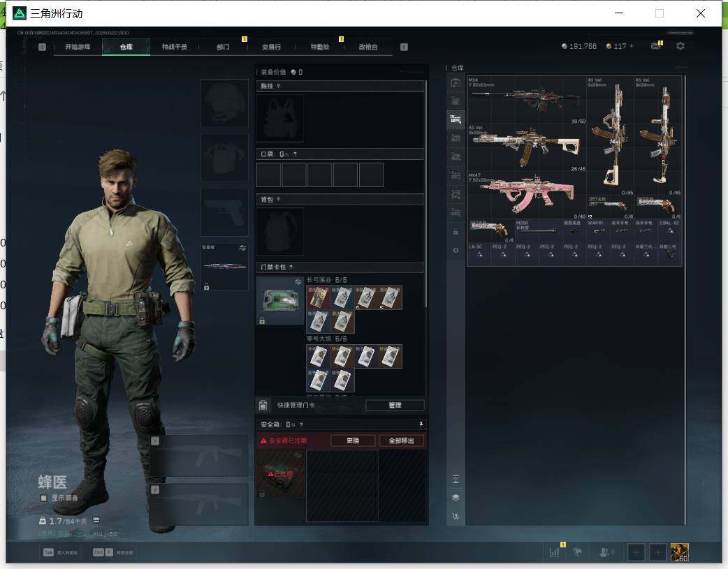Open the mail inbox icon
Viewport: 728px width, 569px height.
pos(655,46)
